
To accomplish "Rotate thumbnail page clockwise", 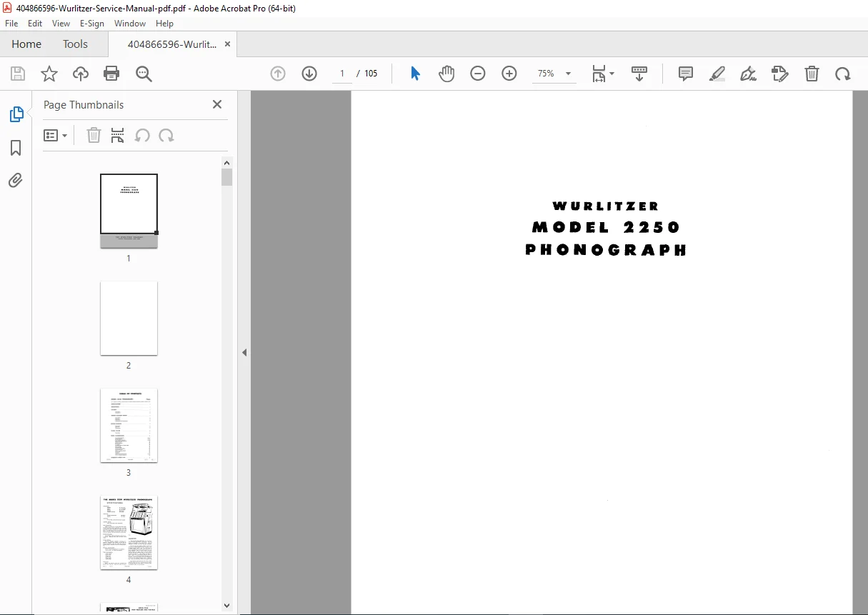I will click(x=166, y=135).
